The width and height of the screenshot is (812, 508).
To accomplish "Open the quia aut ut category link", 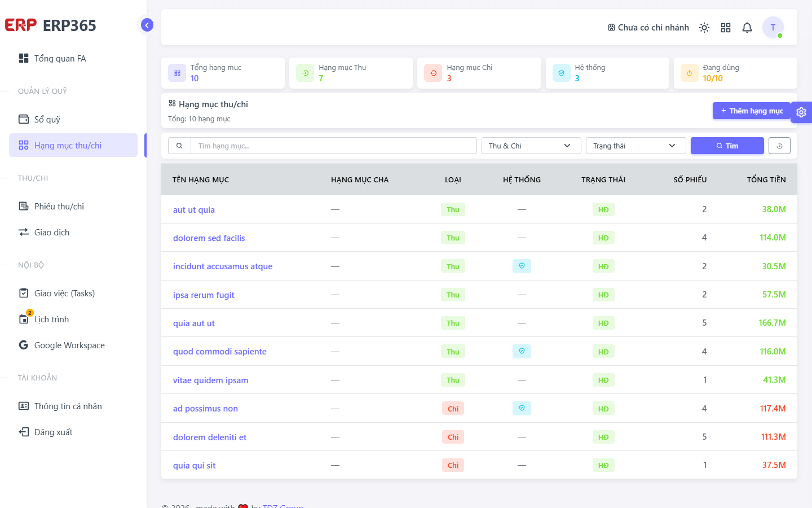I will click(x=194, y=323).
